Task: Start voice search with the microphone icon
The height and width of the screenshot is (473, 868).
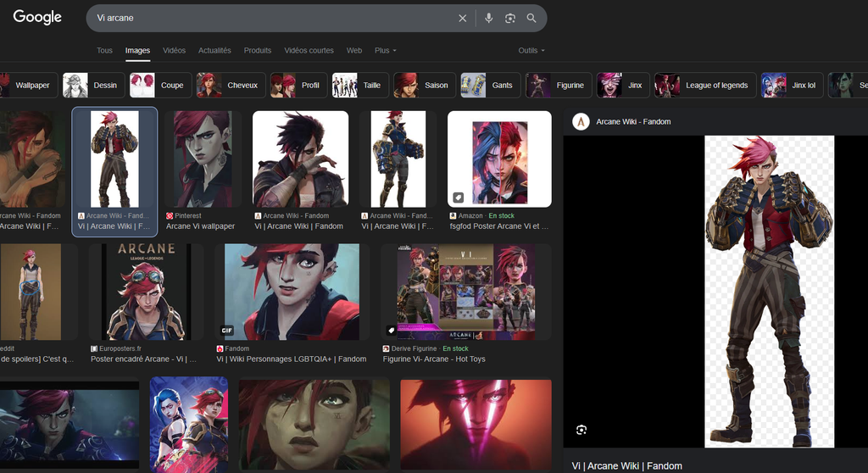Action: point(488,18)
